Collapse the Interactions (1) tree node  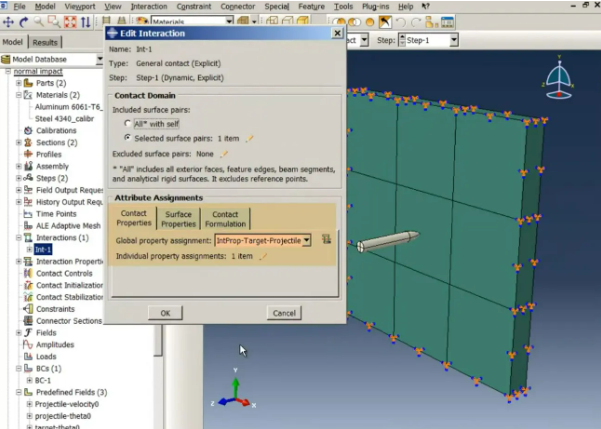coord(18,237)
